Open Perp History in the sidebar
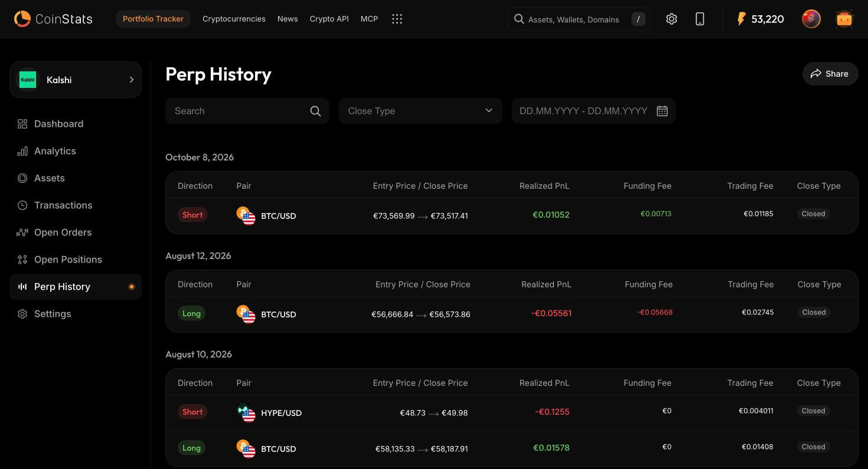Viewport: 868px width, 469px height. pos(76,287)
